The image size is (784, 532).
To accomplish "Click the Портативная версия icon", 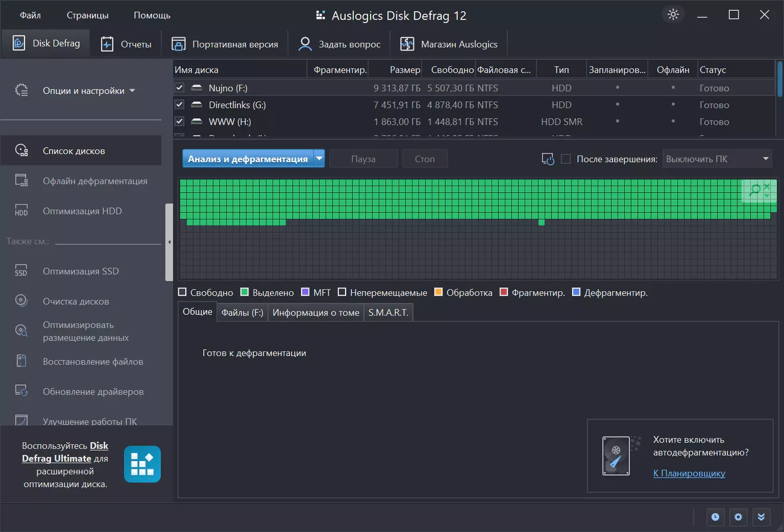I will pos(179,44).
